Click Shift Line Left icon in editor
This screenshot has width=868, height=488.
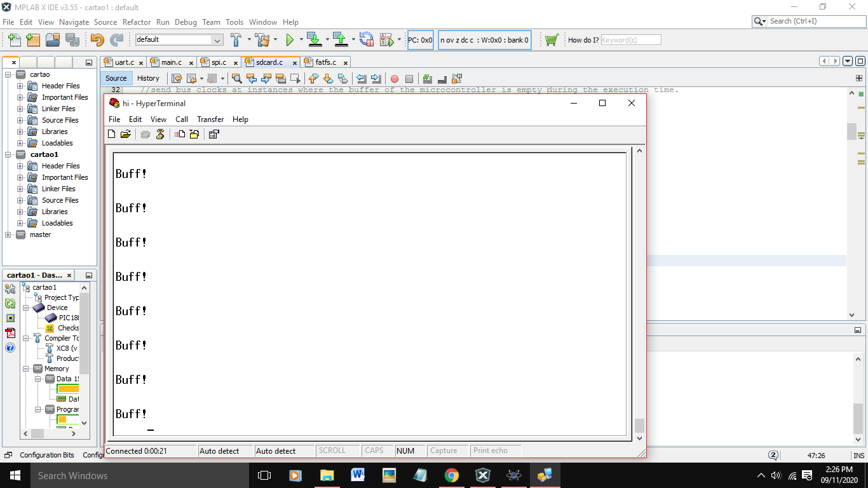tap(362, 79)
